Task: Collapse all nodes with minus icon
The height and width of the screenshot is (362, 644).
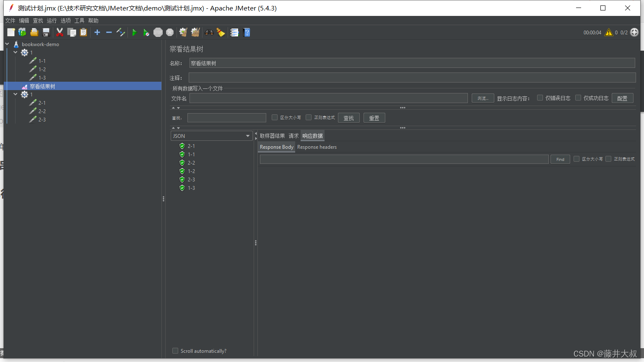Action: (x=109, y=32)
